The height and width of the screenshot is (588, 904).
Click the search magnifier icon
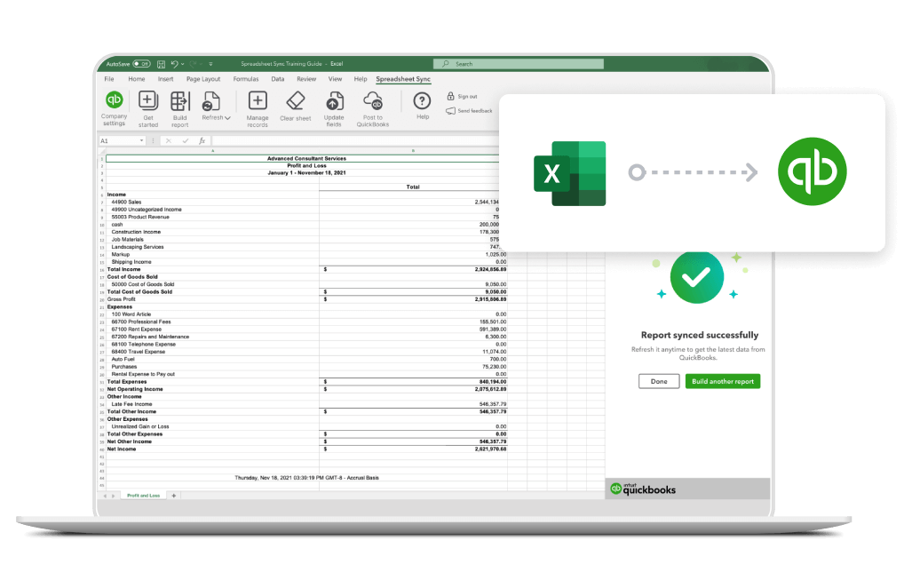coord(446,64)
